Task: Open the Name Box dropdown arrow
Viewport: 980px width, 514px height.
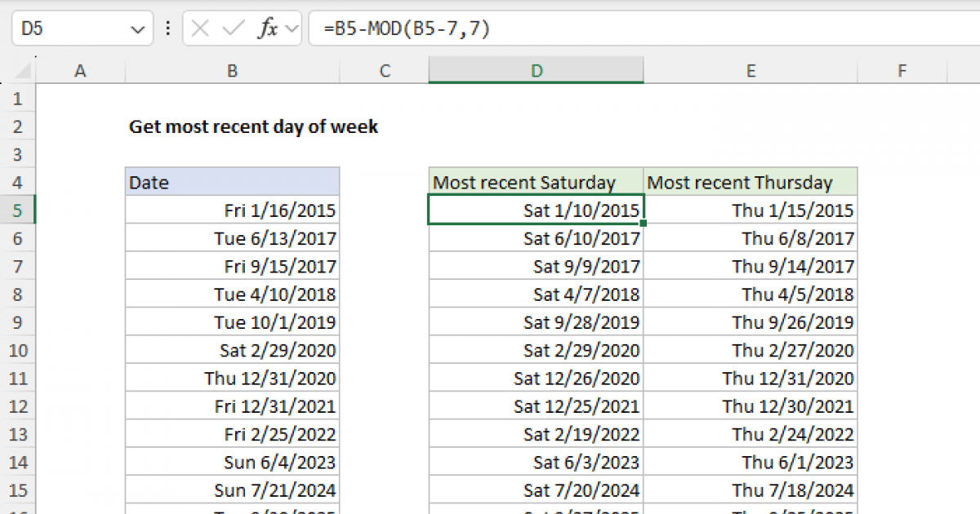Action: point(136,30)
